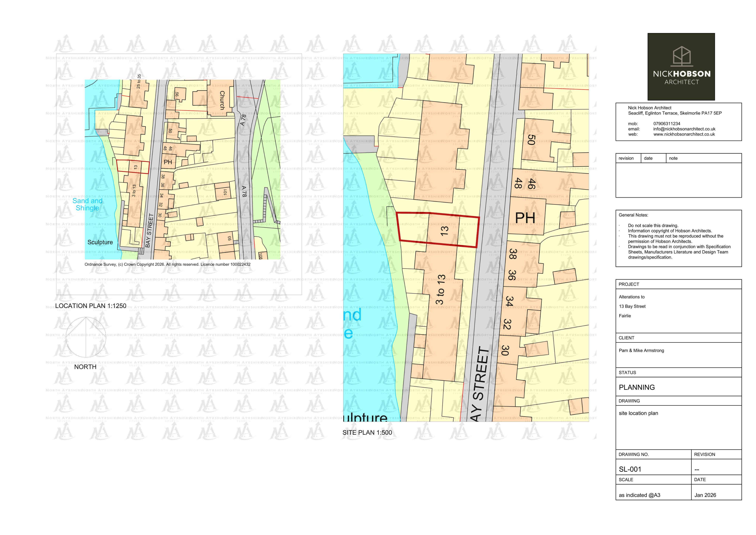Select the 'Fairlie' project line
Viewport: 756px width, 535px height.
625,316
